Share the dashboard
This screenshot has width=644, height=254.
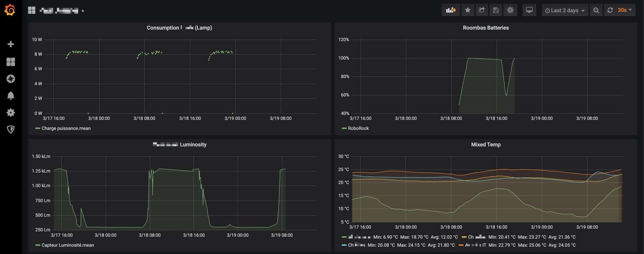coord(482,10)
